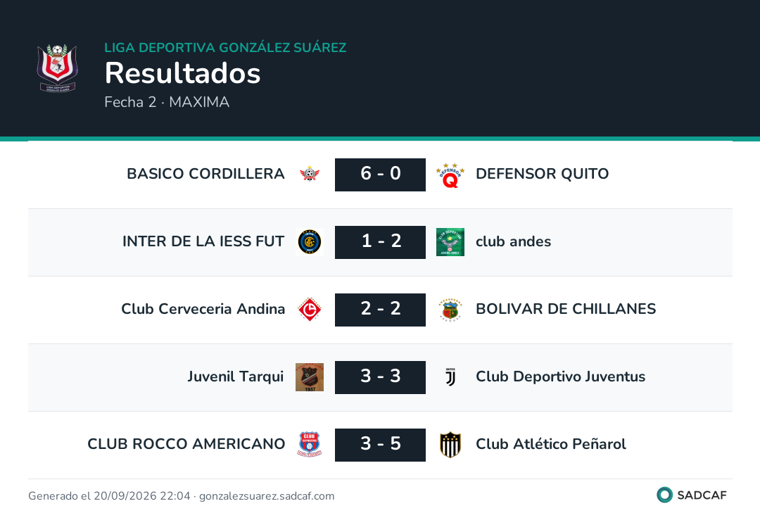This screenshot has width=760, height=532.
Task: Click the Resultados heading
Action: [183, 73]
